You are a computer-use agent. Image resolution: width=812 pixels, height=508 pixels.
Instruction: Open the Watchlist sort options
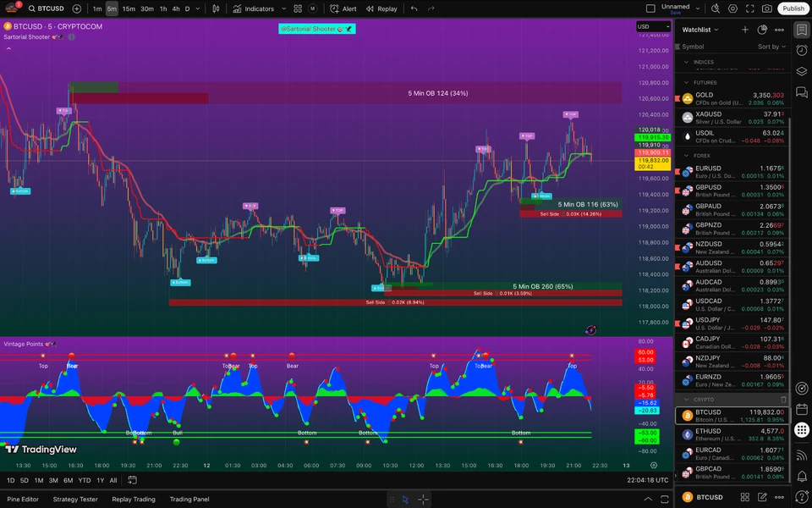point(771,46)
